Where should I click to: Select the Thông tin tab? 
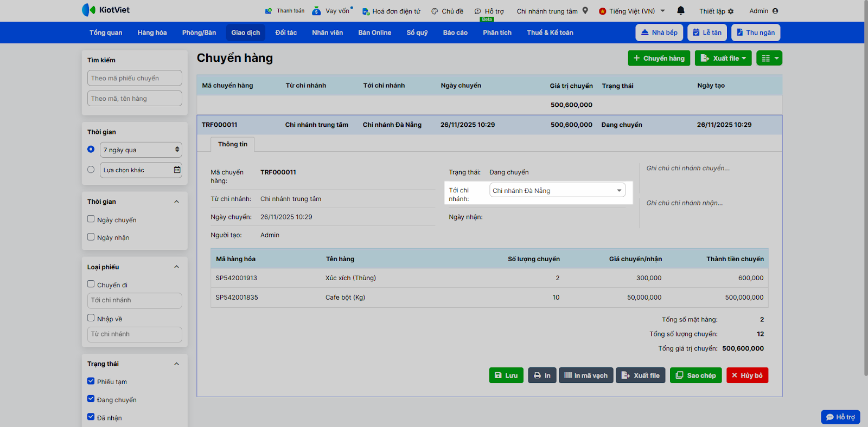tap(233, 144)
